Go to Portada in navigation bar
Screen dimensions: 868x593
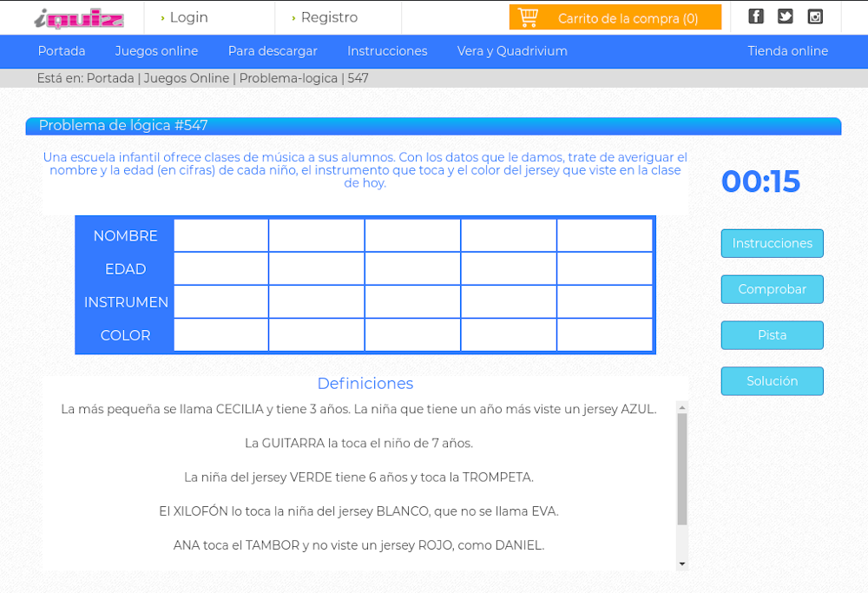tap(62, 51)
